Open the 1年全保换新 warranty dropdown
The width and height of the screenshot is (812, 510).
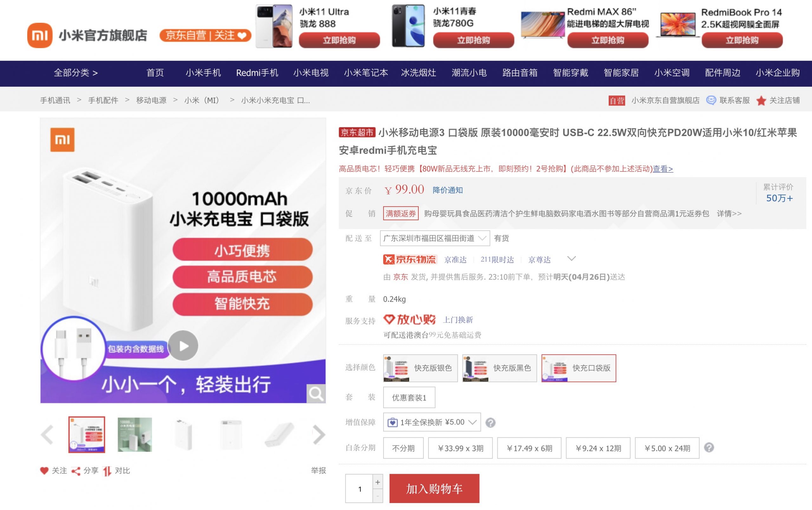(432, 422)
